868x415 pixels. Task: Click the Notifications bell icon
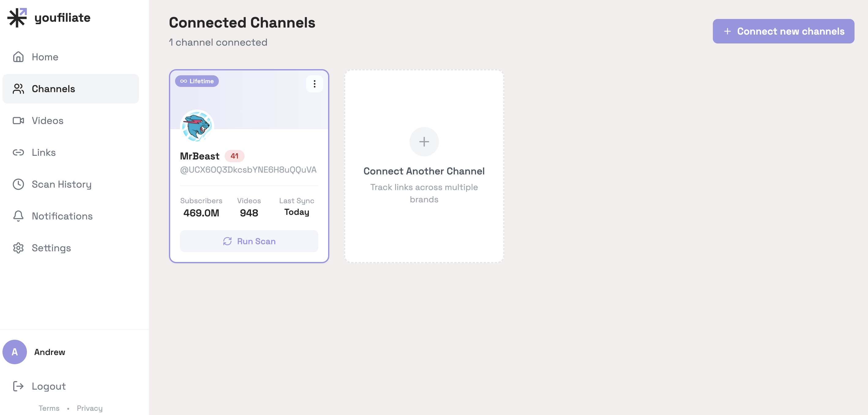[x=18, y=216]
